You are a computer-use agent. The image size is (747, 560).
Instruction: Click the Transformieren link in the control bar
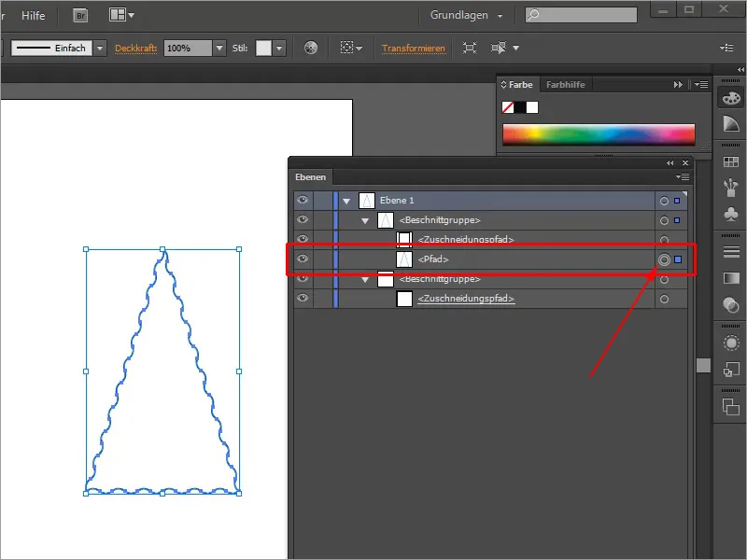click(x=413, y=48)
